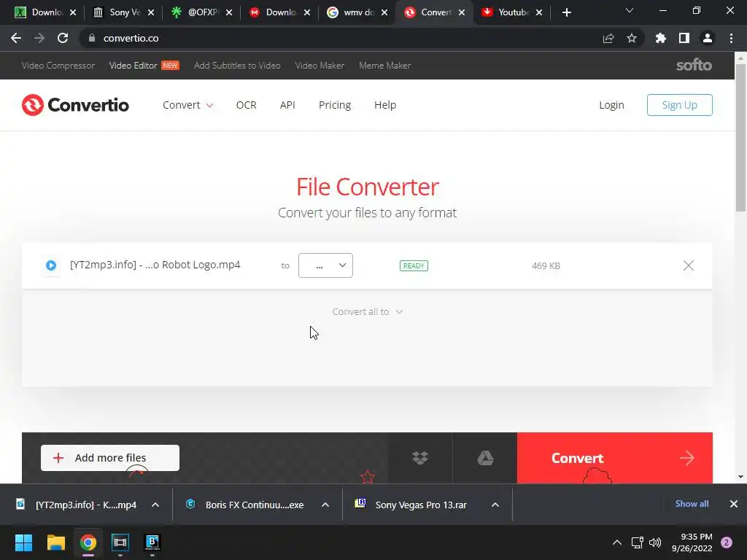Open the Chrome profile icon
Screen dimensions: 747x560
tap(708, 38)
